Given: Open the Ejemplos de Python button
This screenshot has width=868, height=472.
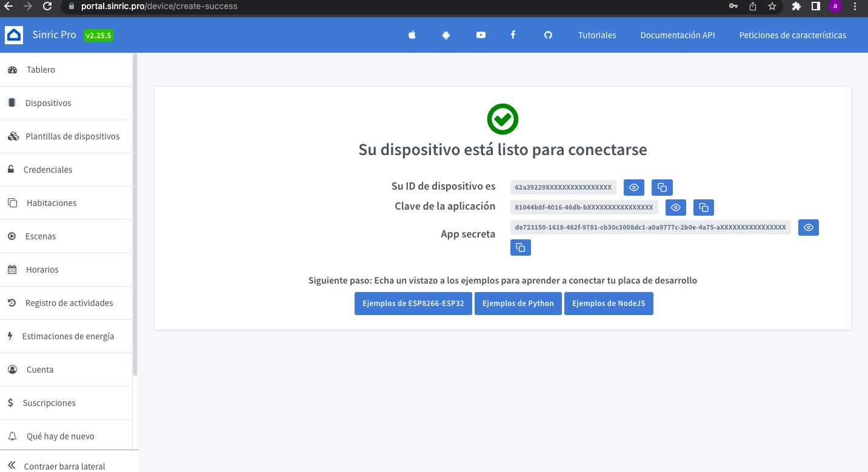Looking at the screenshot, I should (518, 304).
